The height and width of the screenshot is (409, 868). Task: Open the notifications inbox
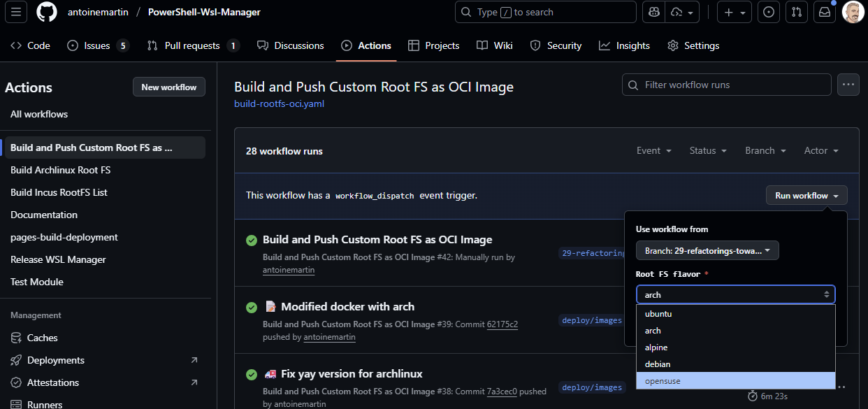coord(825,12)
